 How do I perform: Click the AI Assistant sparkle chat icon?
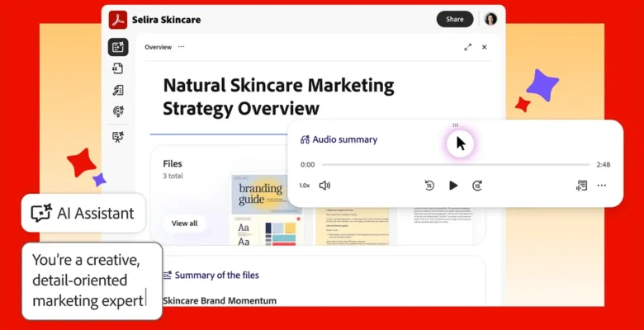tap(41, 213)
